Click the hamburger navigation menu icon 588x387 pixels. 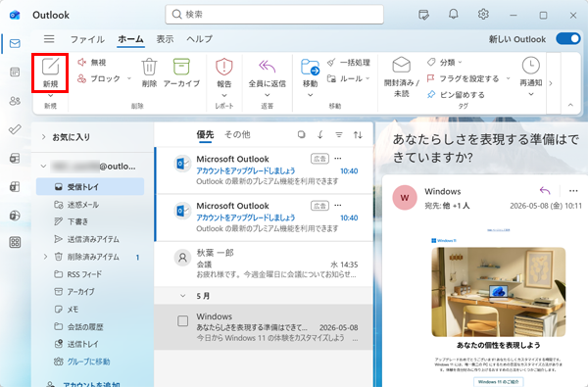(49, 39)
